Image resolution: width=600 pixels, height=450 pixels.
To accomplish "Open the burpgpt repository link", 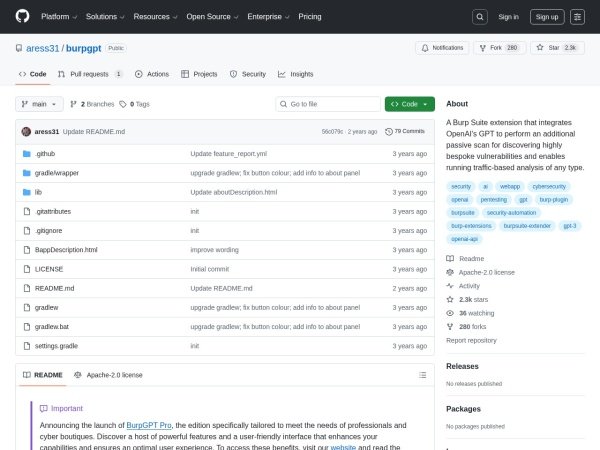I will pyautogui.click(x=83, y=48).
